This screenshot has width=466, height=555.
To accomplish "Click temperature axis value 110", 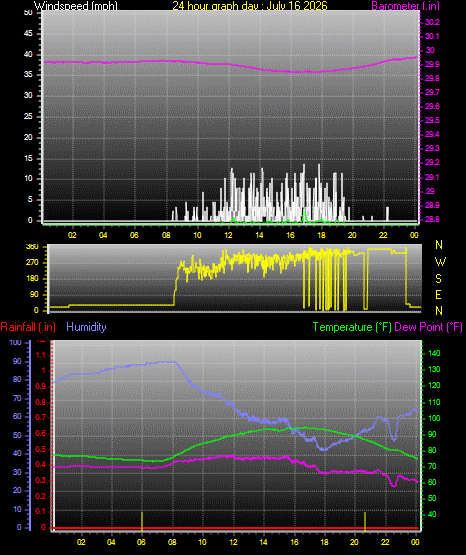I will pos(434,402).
